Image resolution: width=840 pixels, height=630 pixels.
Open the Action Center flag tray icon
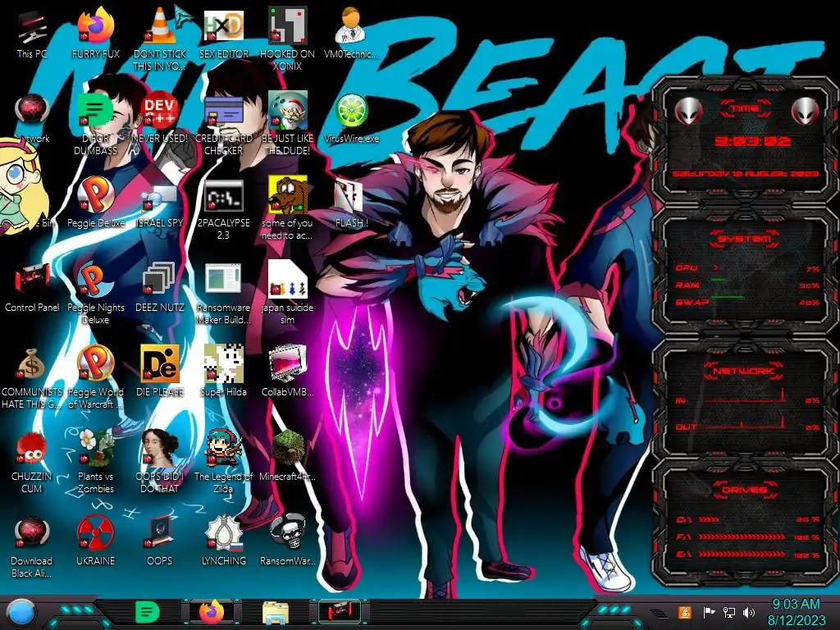pyautogui.click(x=709, y=612)
